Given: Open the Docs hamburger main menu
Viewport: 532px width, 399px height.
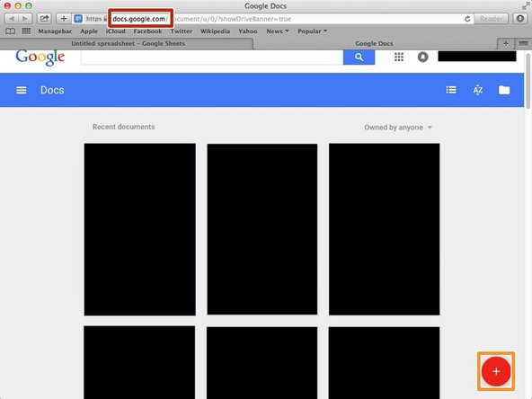Looking at the screenshot, I should (22, 90).
